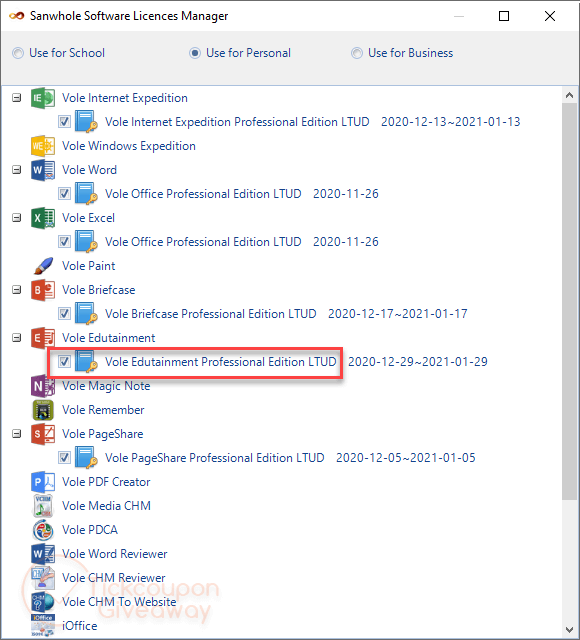580x640 pixels.
Task: Click the Vole CHM Reviewer icon
Action: 43,578
